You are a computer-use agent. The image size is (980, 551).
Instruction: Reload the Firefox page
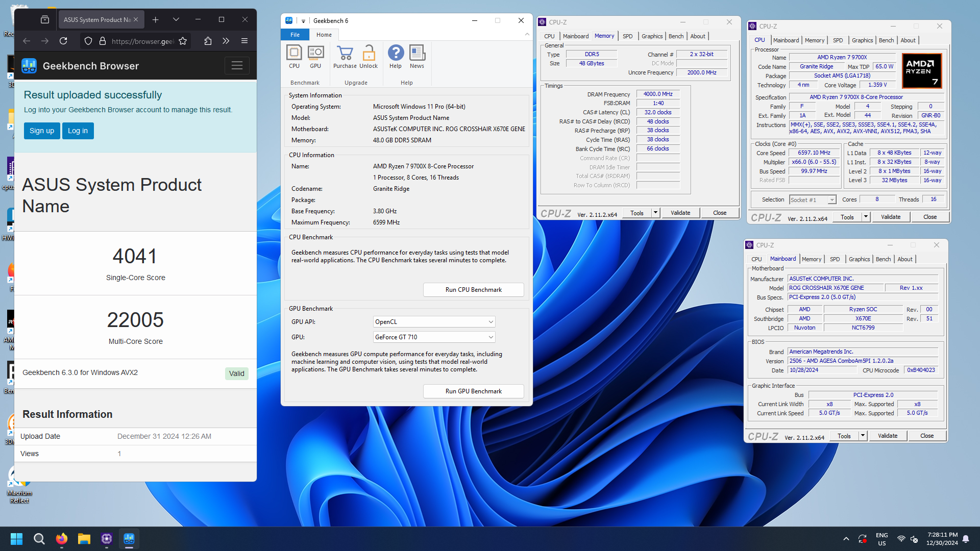pos(63,41)
